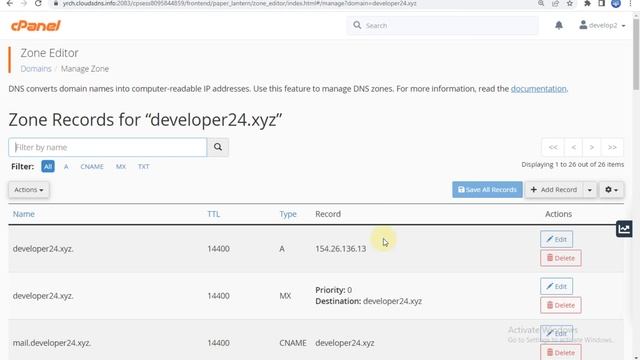Delete the mail.developer24.xyz CNAME record
The height and width of the screenshot is (360, 640).
[x=561, y=352]
